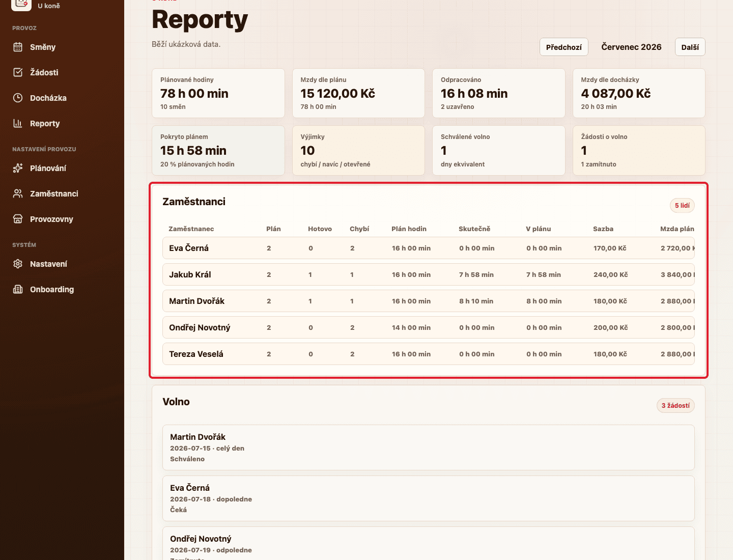
Task: Click the Výjimky summary card
Action: pyautogui.click(x=358, y=150)
